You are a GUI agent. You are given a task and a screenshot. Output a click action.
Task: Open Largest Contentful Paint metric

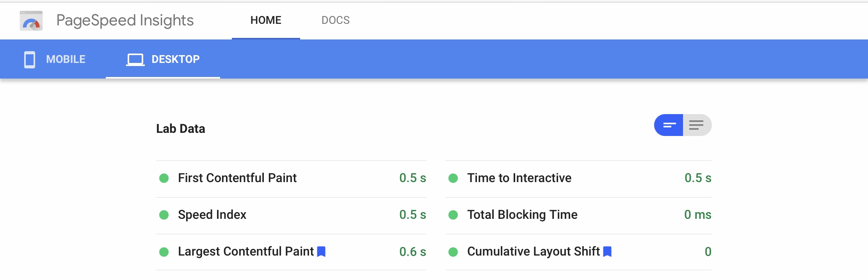(x=291, y=252)
